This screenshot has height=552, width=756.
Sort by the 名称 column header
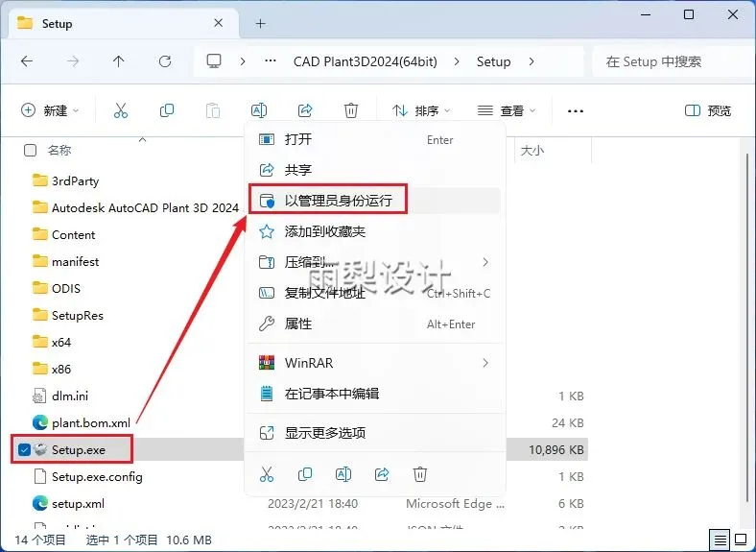click(59, 151)
